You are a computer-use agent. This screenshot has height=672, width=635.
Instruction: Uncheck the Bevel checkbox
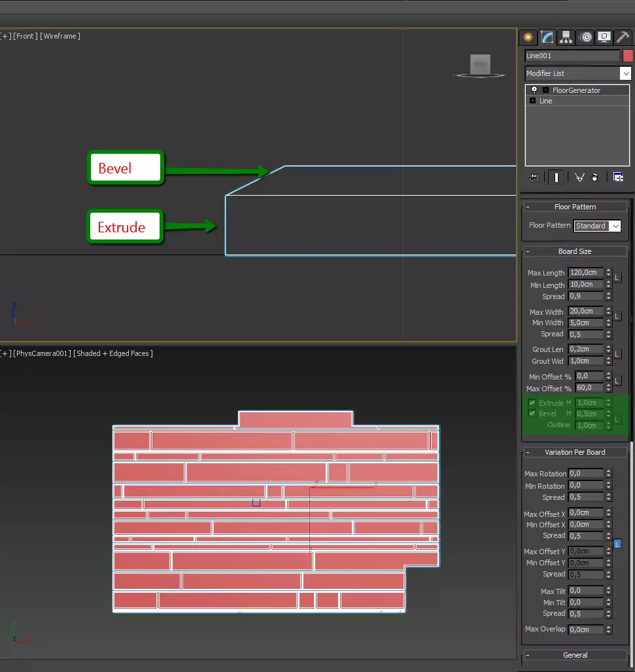click(532, 414)
